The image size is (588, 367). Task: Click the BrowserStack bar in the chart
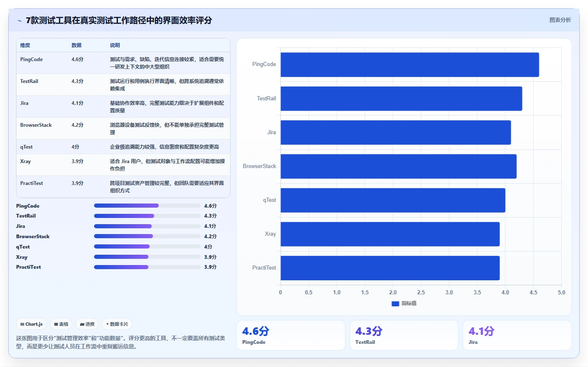point(399,166)
